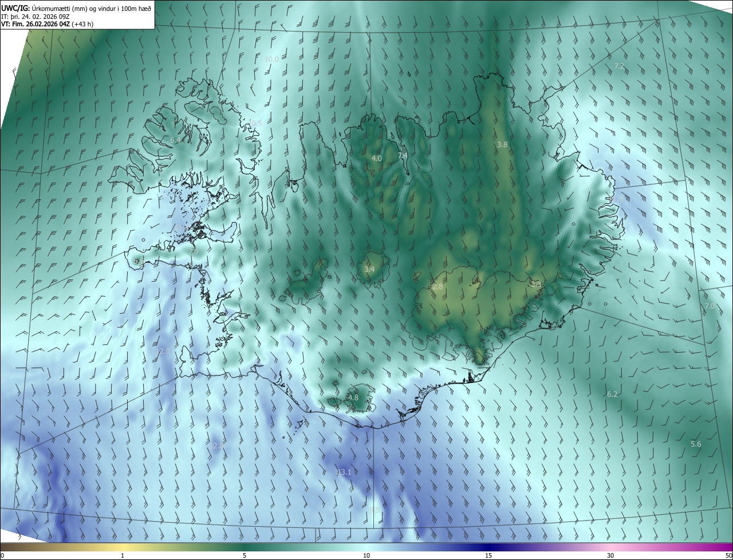Click the '15' tick on the color scale
The width and height of the screenshot is (733, 560).
(488, 555)
